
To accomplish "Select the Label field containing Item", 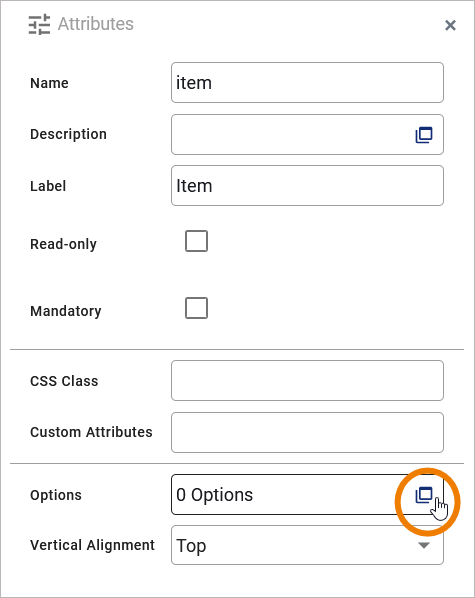I will 308,186.
